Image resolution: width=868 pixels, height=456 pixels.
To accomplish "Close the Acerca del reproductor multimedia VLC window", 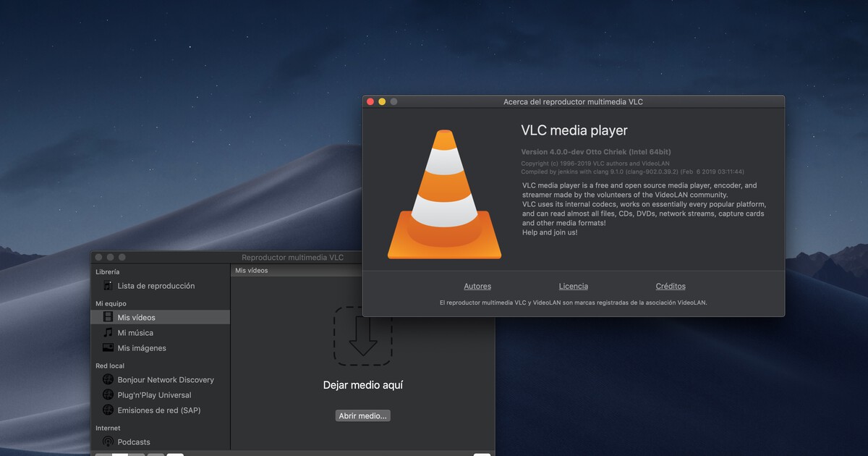I will click(x=370, y=102).
